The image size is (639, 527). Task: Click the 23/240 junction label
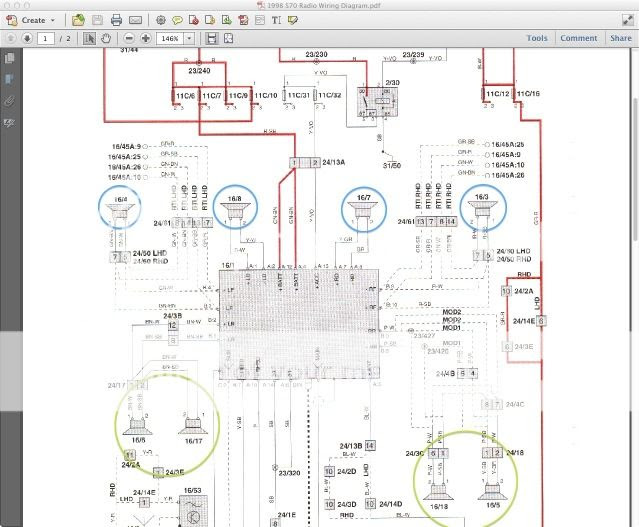click(199, 71)
